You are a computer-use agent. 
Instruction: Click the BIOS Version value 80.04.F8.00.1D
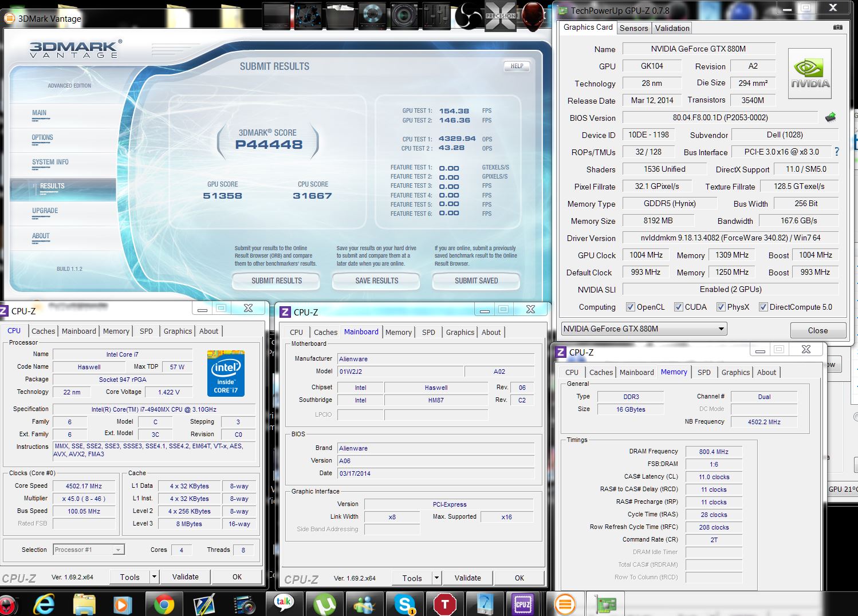(720, 117)
